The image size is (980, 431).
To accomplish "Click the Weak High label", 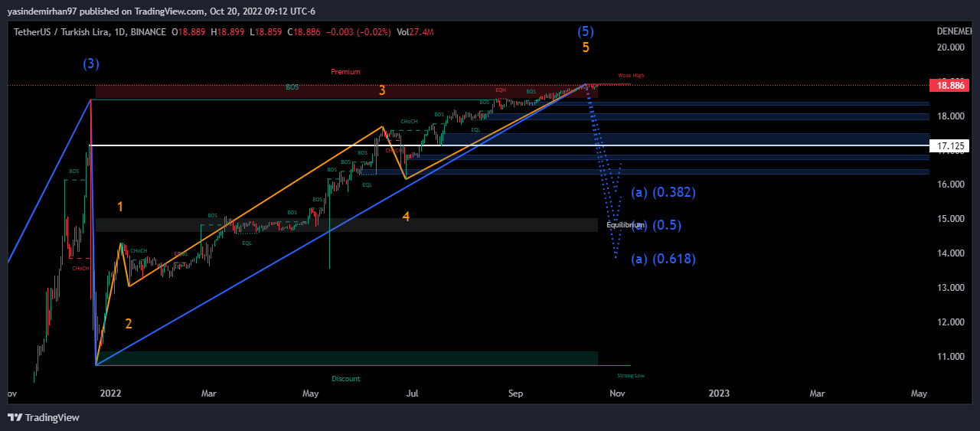I will 631,76.
